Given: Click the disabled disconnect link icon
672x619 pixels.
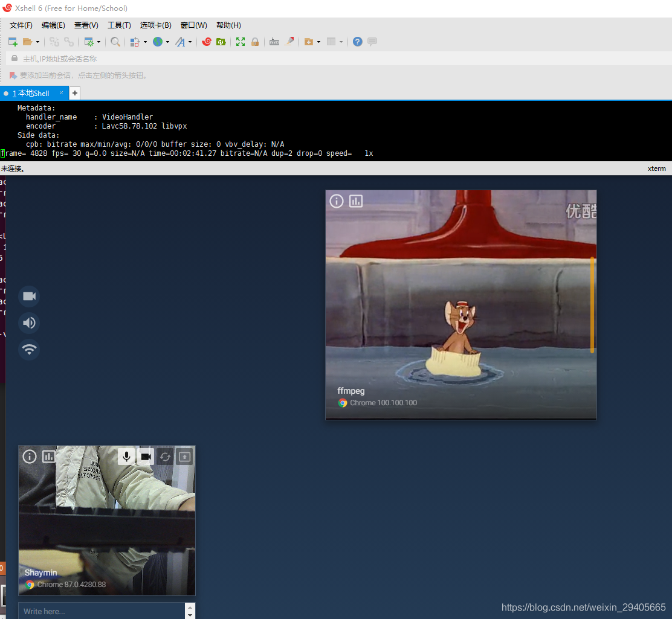Looking at the screenshot, I should [68, 42].
